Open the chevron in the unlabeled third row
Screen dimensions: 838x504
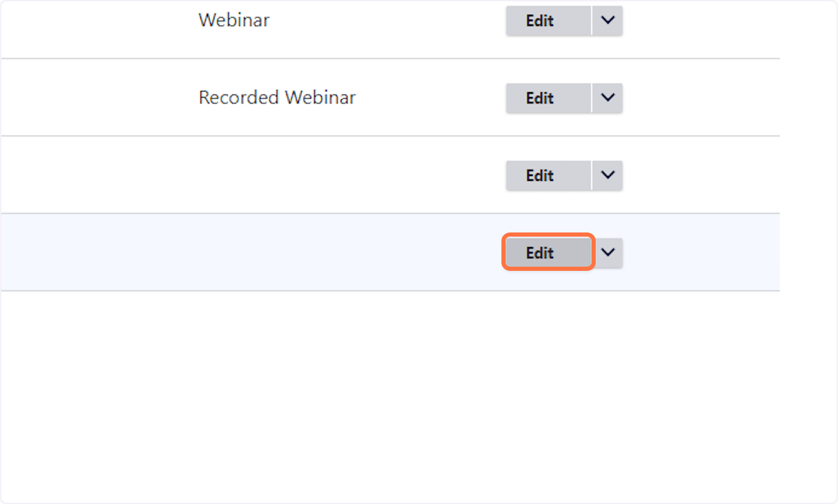(608, 176)
